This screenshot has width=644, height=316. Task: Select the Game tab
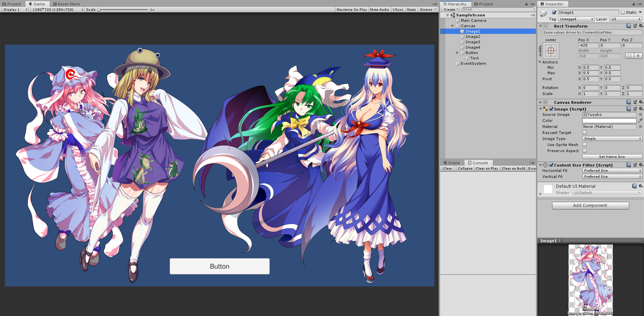[37, 4]
